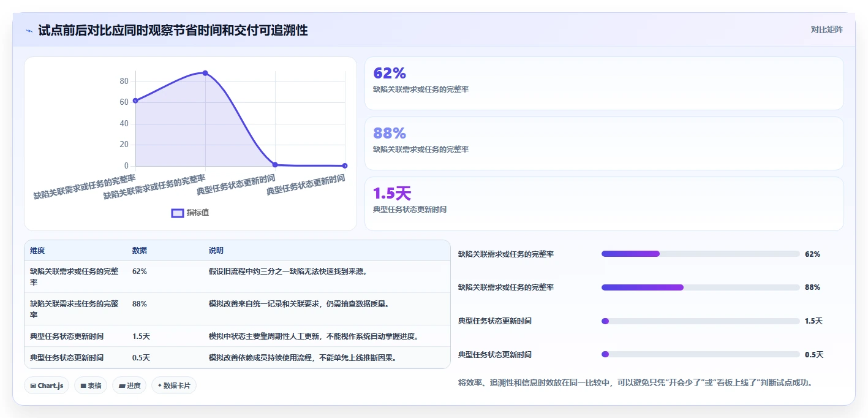
Task: Click the lightning icon beside the title
Action: pyautogui.click(x=29, y=30)
